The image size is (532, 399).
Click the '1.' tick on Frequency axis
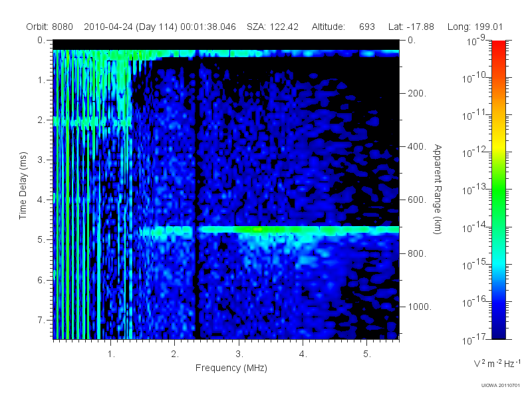click(111, 354)
